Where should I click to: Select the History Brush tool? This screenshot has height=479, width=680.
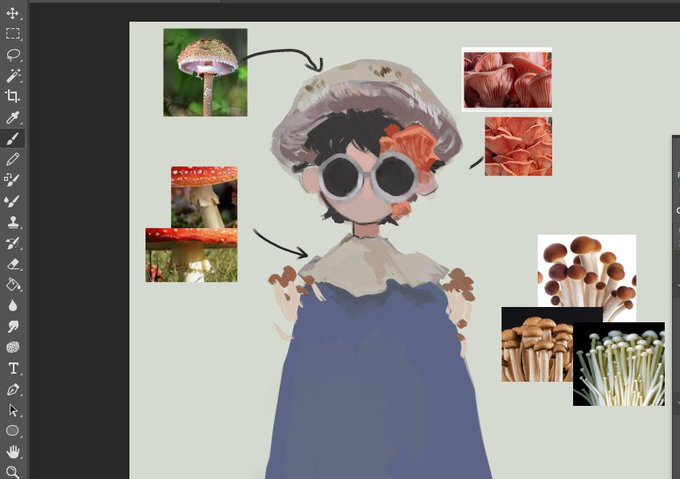pos(13,243)
